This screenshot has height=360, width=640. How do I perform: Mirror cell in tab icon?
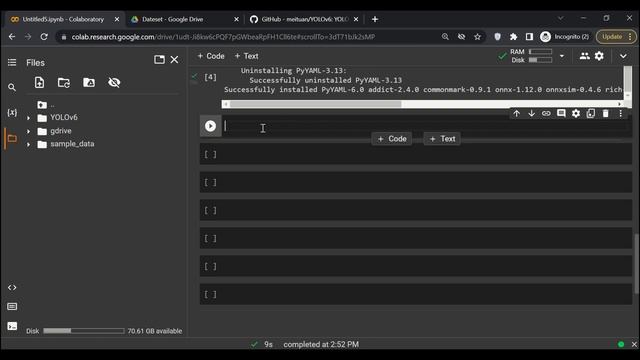(591, 113)
